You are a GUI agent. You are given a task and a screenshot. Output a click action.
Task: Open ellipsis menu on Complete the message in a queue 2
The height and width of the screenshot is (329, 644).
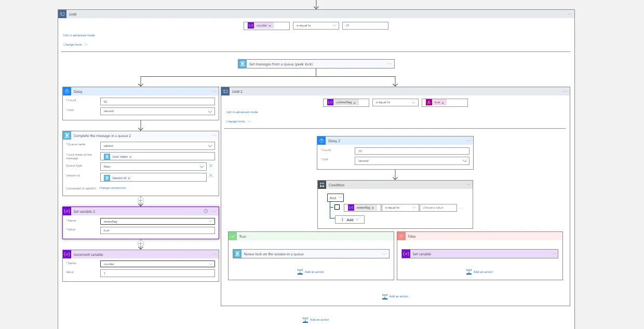click(213, 135)
